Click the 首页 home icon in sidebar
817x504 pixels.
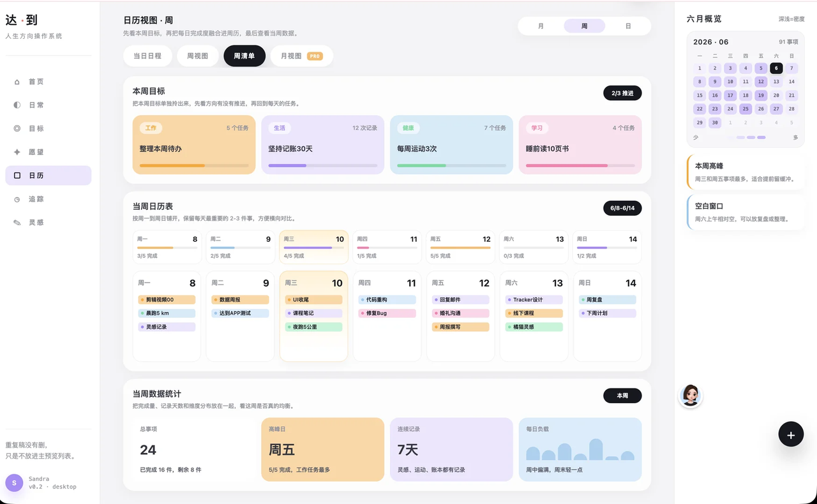point(17,82)
